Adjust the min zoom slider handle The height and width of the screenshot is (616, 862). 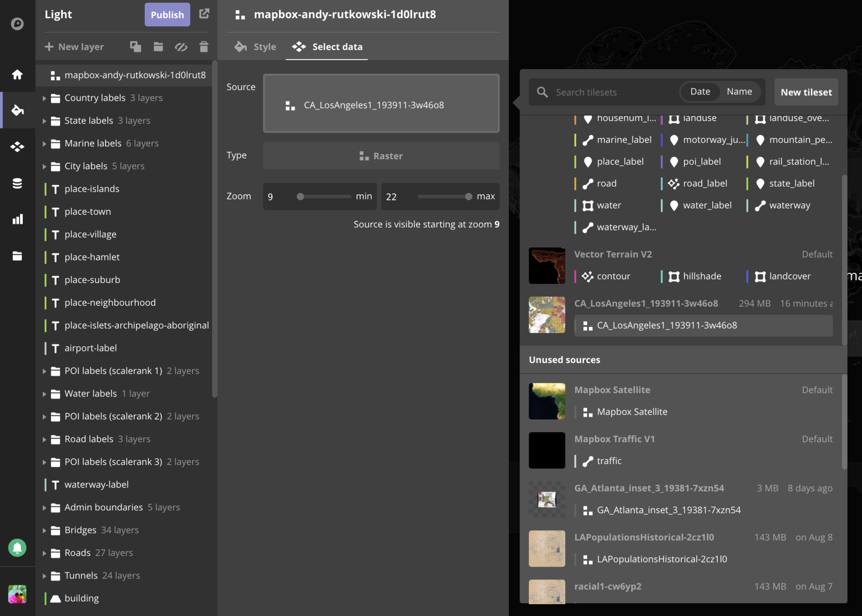pos(300,196)
